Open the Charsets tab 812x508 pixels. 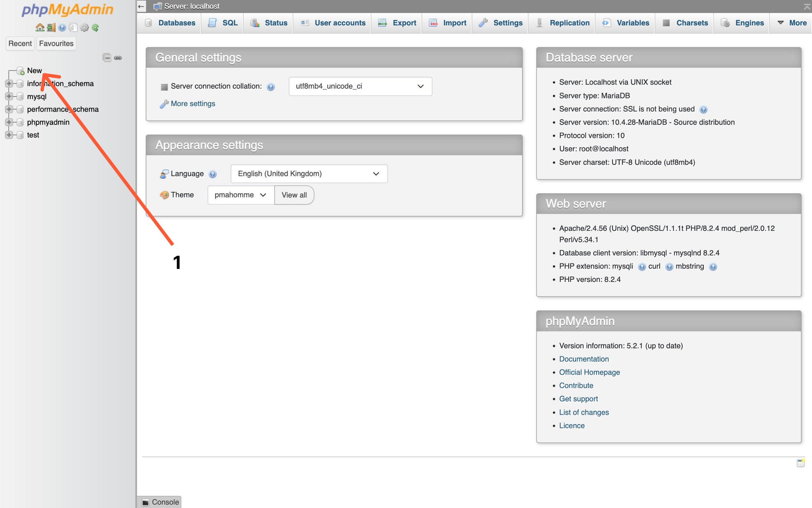pyautogui.click(x=685, y=23)
